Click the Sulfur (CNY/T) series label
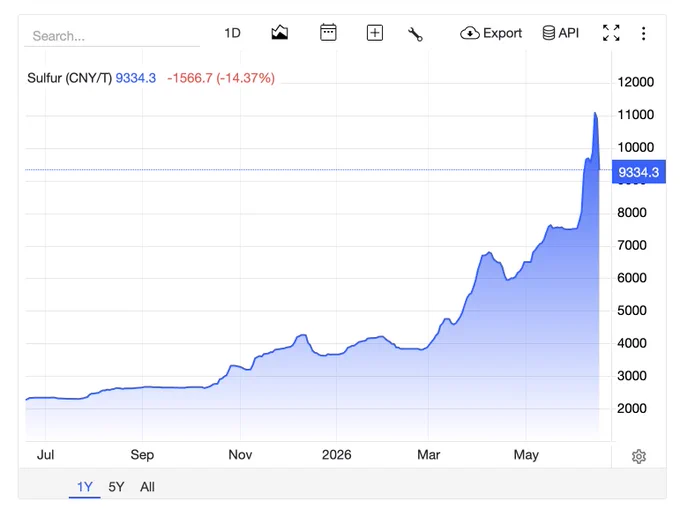 point(69,78)
